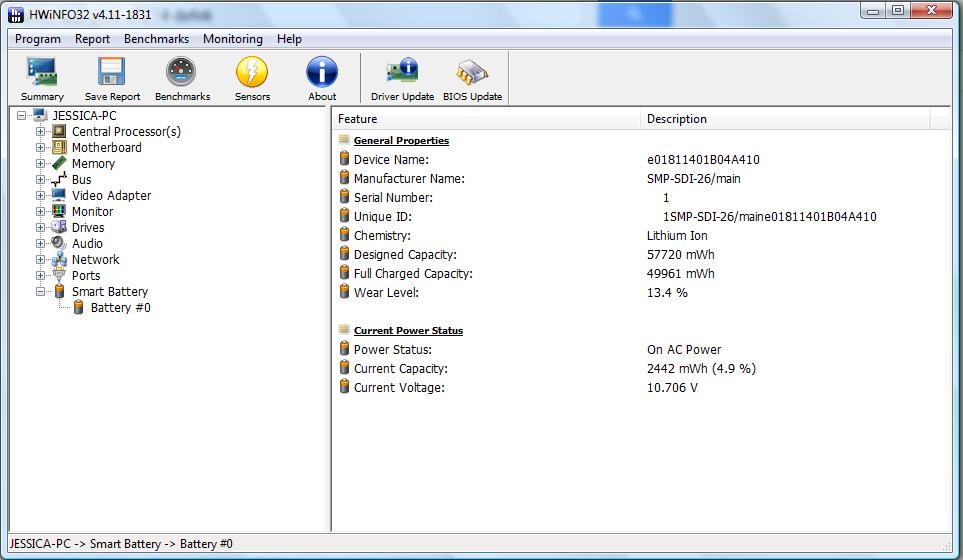Open the Benchmarks menu
The width and height of the screenshot is (963, 560).
[x=156, y=39]
